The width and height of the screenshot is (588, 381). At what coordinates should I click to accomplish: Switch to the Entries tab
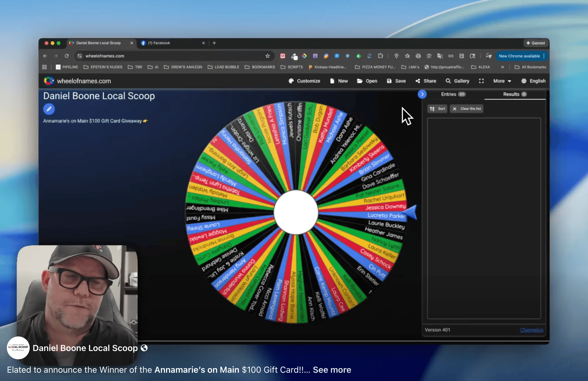[453, 94]
